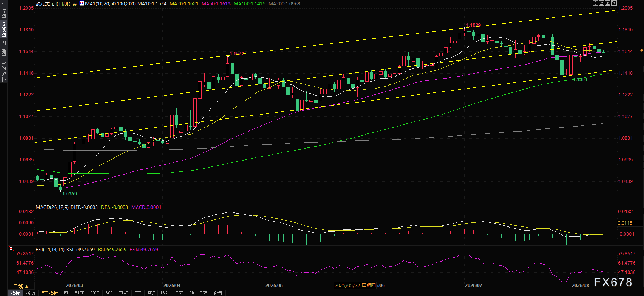Apply the KDJ indicator
Image resolution: width=644 pixels, height=296 pixels.
click(x=151, y=293)
